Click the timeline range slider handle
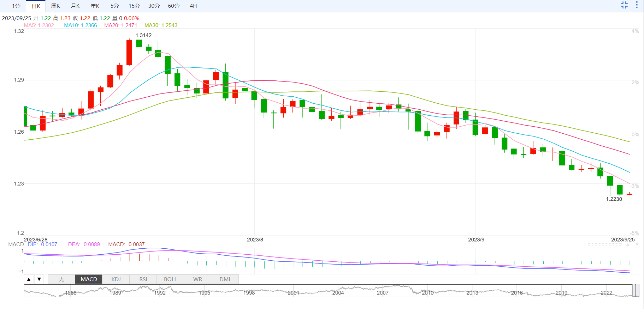Screen dimensions: 644x309 636,290
